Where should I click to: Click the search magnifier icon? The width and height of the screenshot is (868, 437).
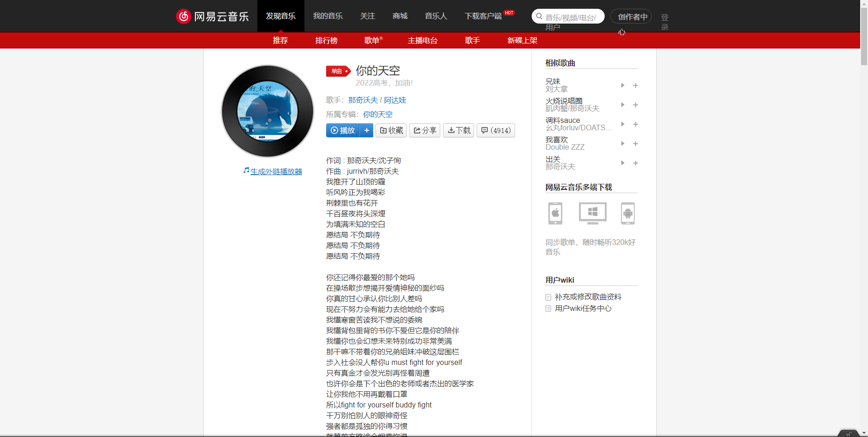[539, 16]
